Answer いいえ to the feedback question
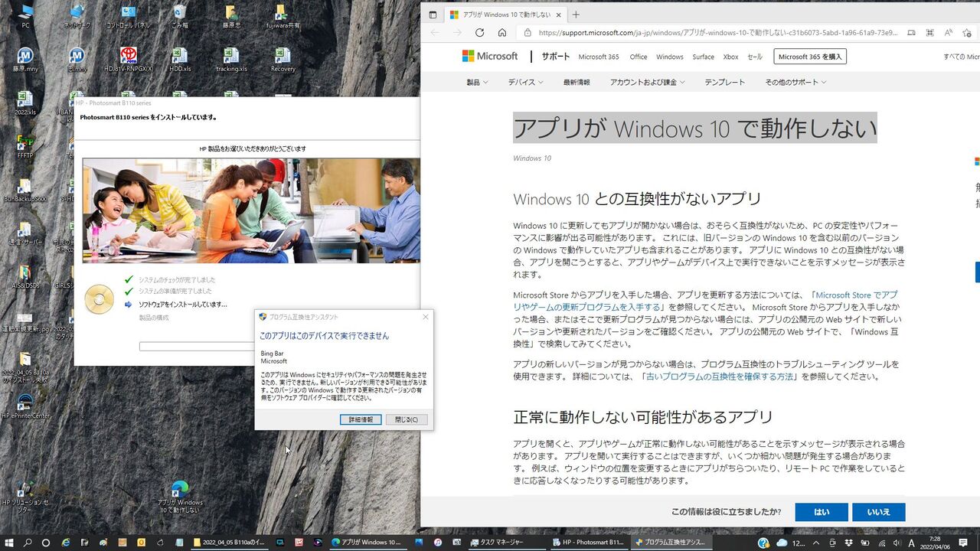 879,512
